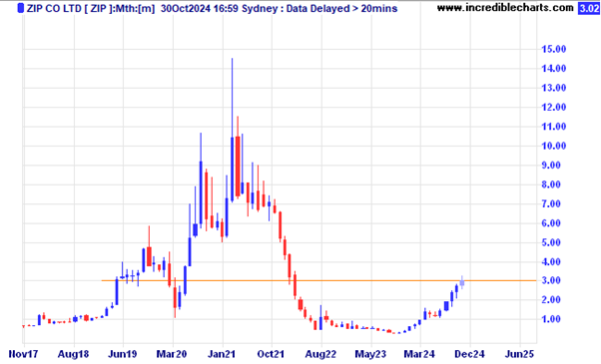Click the Jun25 date axis label
The height and width of the screenshot is (364, 601).
(519, 354)
